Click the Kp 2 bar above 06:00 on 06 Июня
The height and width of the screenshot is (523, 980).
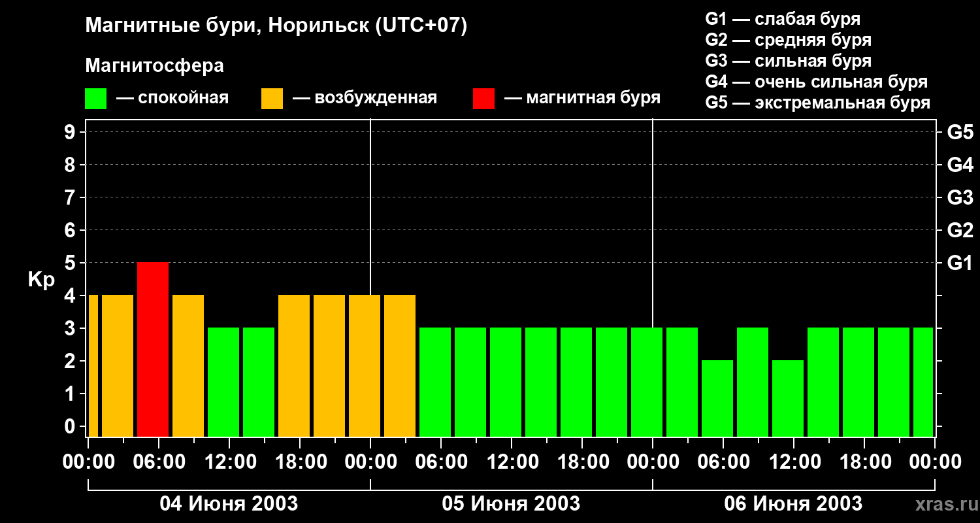[717, 398]
